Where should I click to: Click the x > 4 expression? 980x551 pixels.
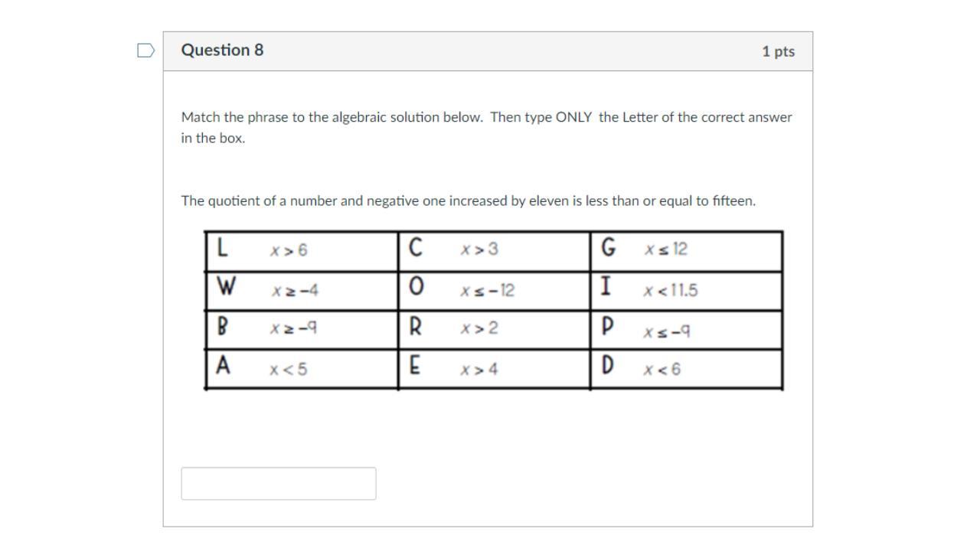(479, 370)
